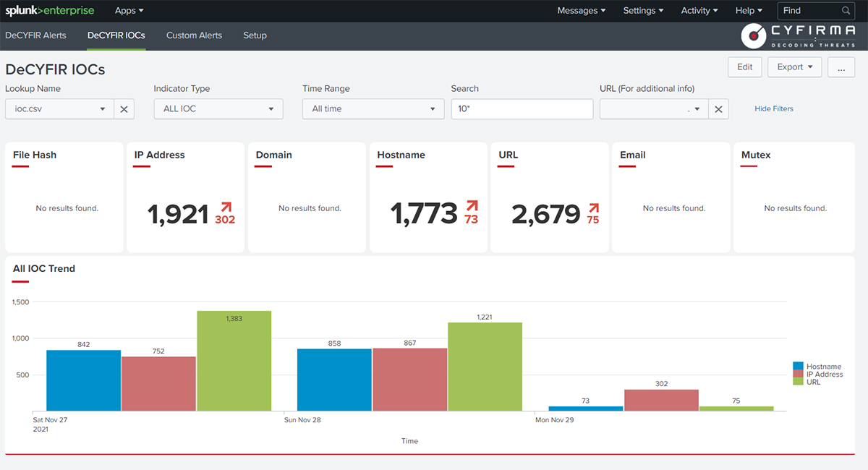Click the Nov 27 Hostname bar 842
868x470 pixels.
84,380
